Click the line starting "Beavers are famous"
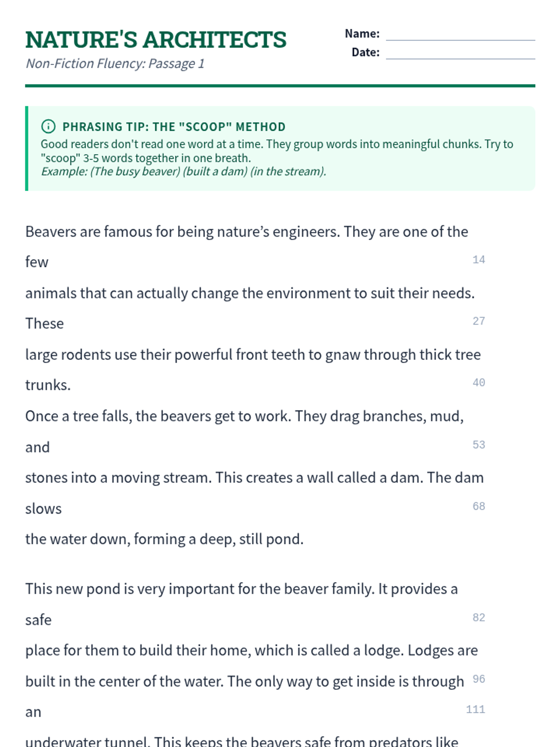Screen dimensions: 560x747 (x=246, y=232)
